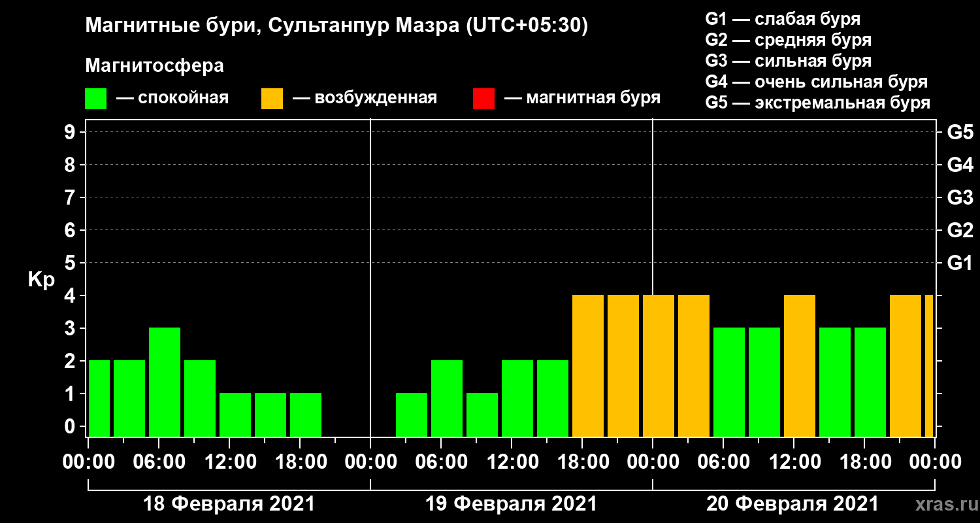Click the '18 Февраля 2021' date label

pyautogui.click(x=229, y=504)
